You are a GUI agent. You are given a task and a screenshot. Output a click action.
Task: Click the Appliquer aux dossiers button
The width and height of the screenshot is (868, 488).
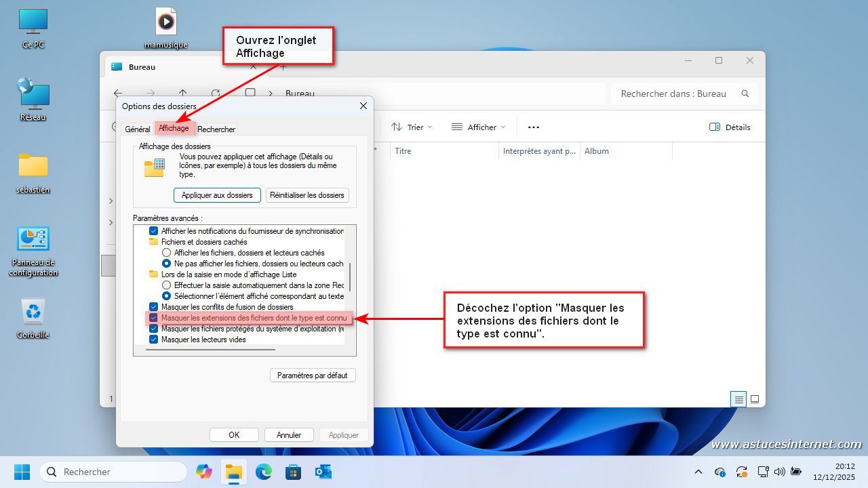pos(217,195)
